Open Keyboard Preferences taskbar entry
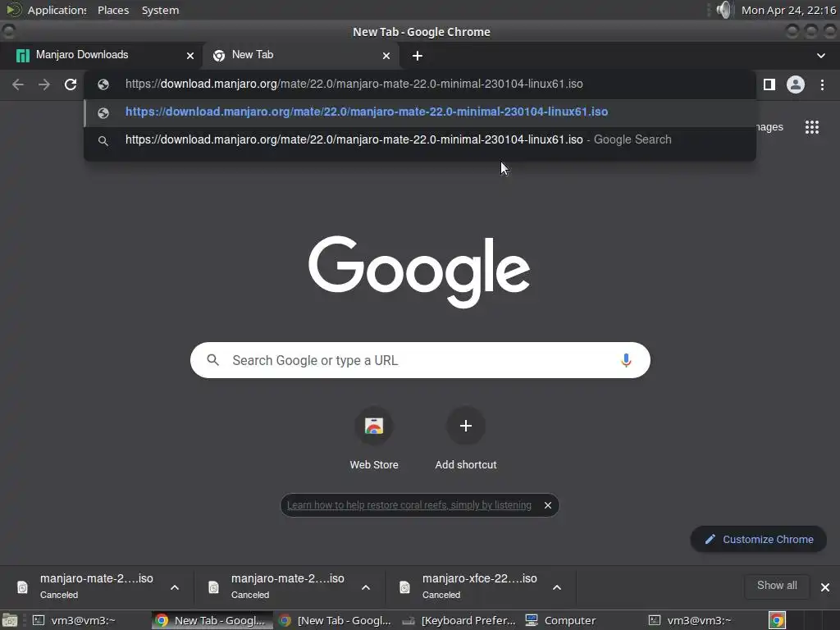 (x=459, y=620)
